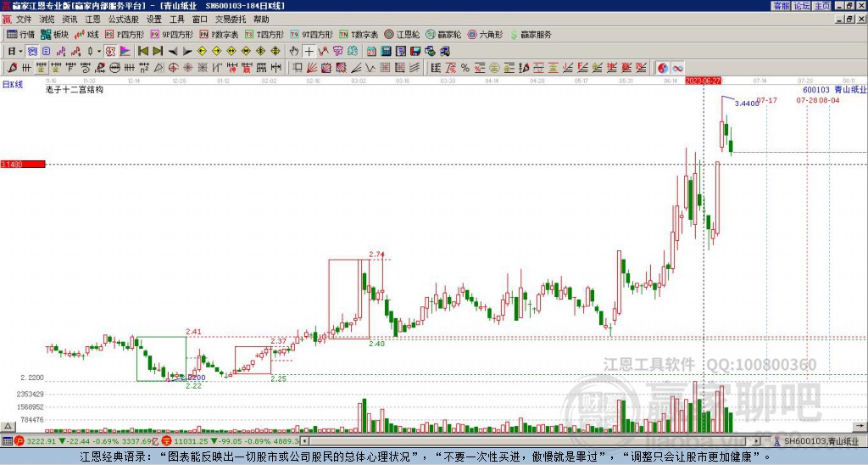Click the red 3.1480 price marker
This screenshot has height=465, width=868.
23,165
